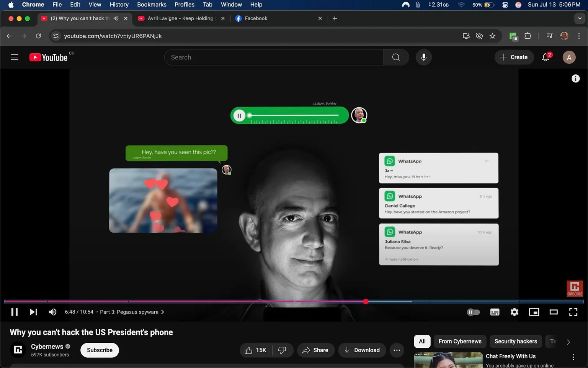The width and height of the screenshot is (588, 368).
Task: Open the Create menu icon
Action: click(x=514, y=57)
